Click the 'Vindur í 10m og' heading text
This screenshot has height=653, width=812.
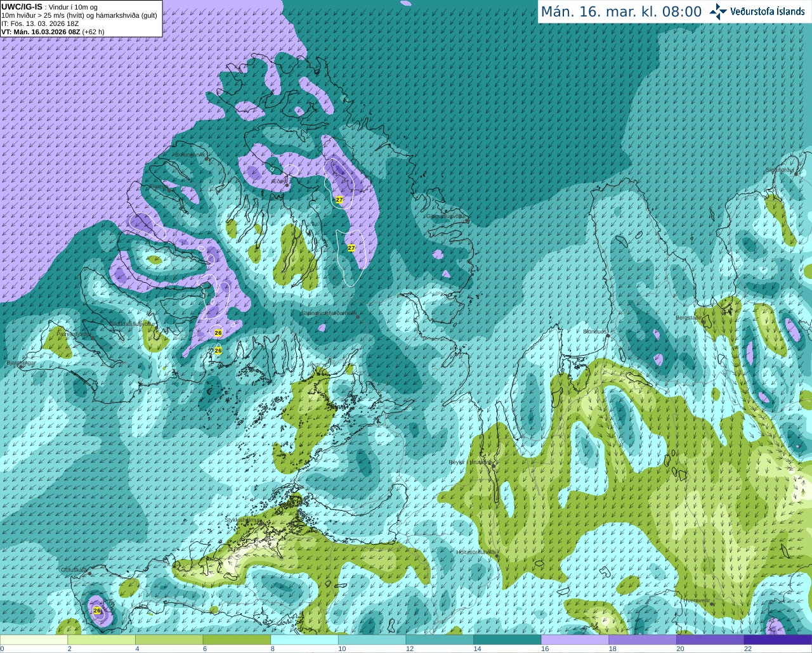coord(73,7)
